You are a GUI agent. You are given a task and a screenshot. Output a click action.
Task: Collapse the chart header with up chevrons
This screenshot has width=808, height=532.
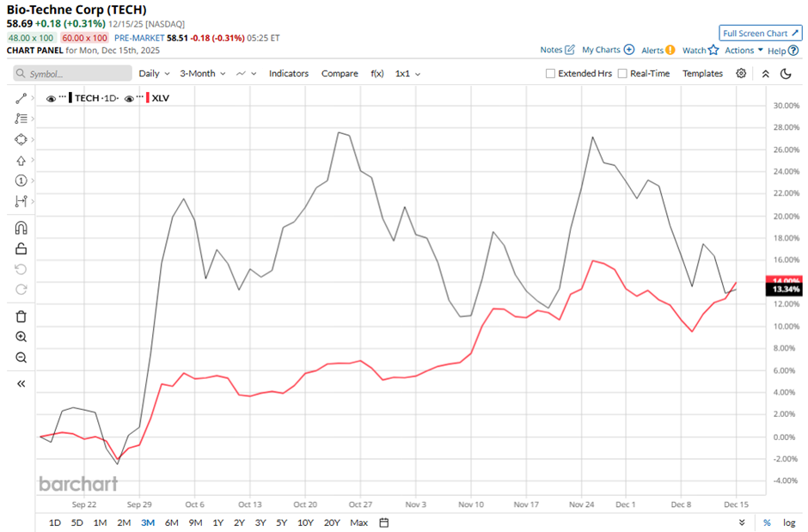pyautogui.click(x=766, y=74)
